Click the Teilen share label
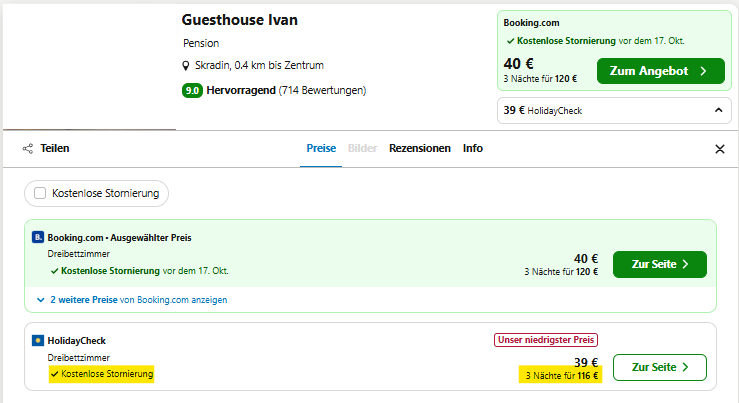The height and width of the screenshot is (403, 739). (55, 148)
